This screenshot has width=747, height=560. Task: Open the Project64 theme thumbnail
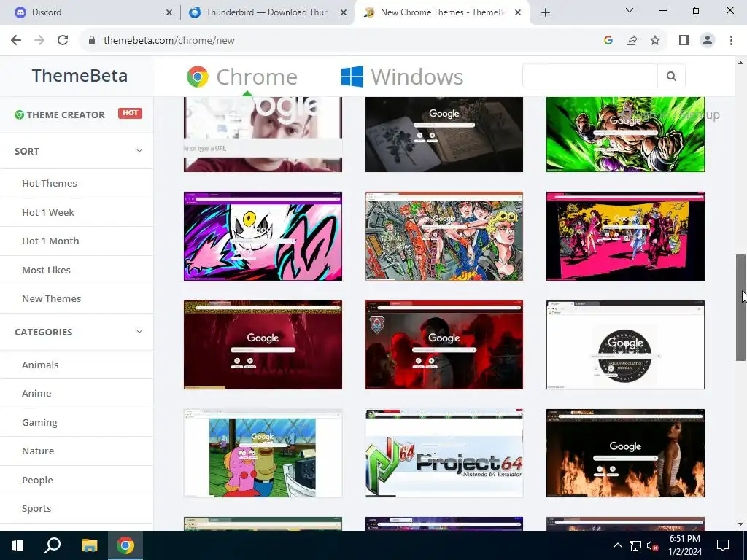[444, 454]
